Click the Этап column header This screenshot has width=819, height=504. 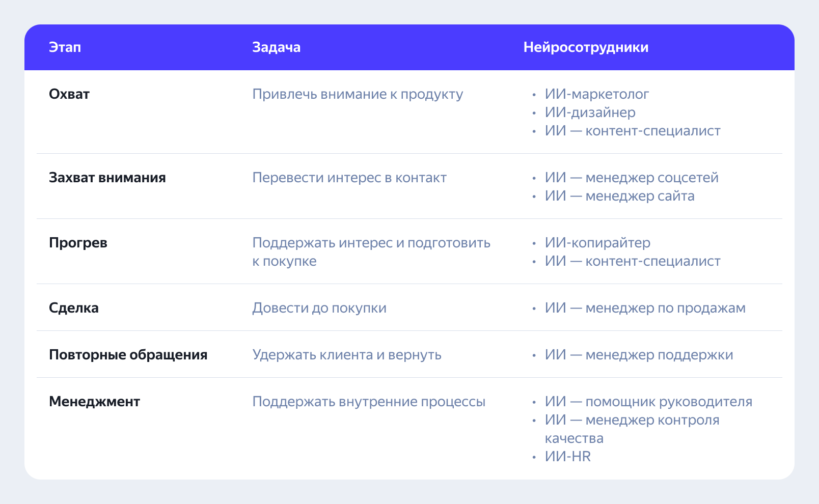(65, 47)
